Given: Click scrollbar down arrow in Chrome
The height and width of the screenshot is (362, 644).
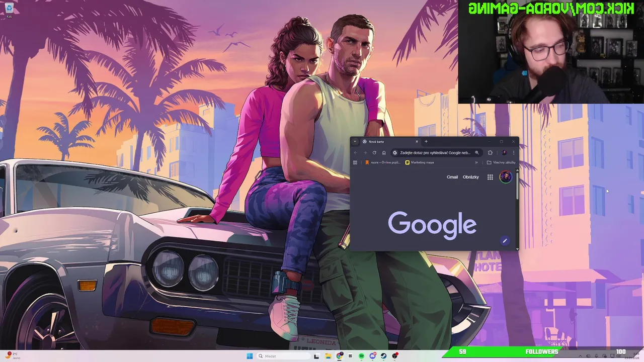Looking at the screenshot, I should click(x=517, y=248).
